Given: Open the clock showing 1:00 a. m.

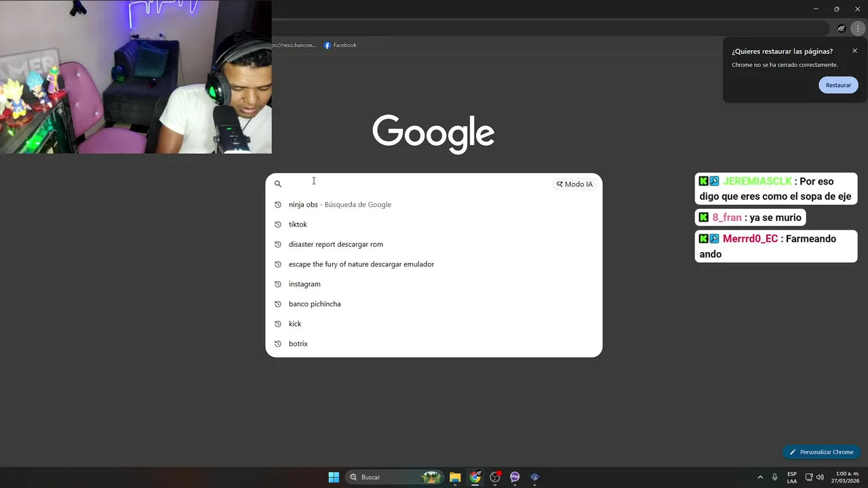Looking at the screenshot, I should pos(846,477).
